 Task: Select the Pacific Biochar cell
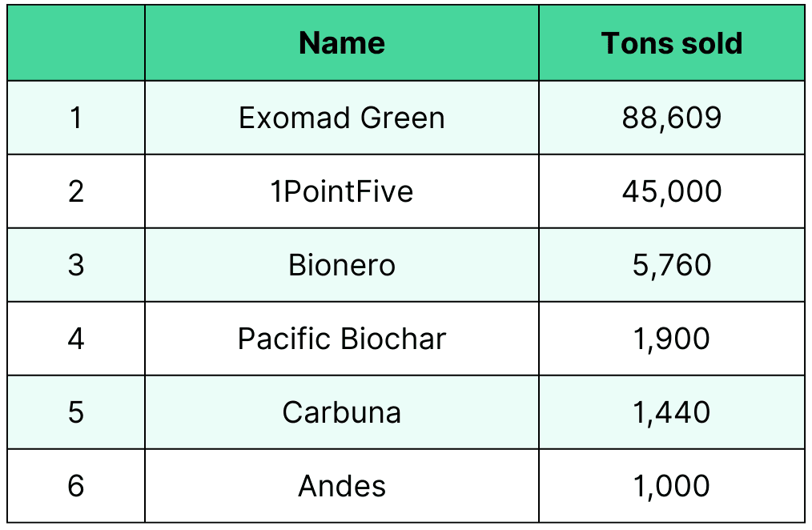(342, 339)
